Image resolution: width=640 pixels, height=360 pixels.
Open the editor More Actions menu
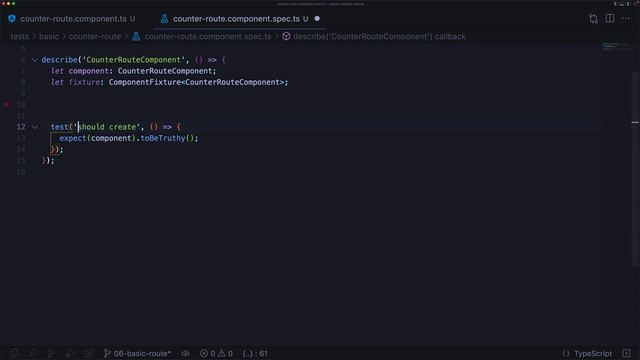point(626,18)
